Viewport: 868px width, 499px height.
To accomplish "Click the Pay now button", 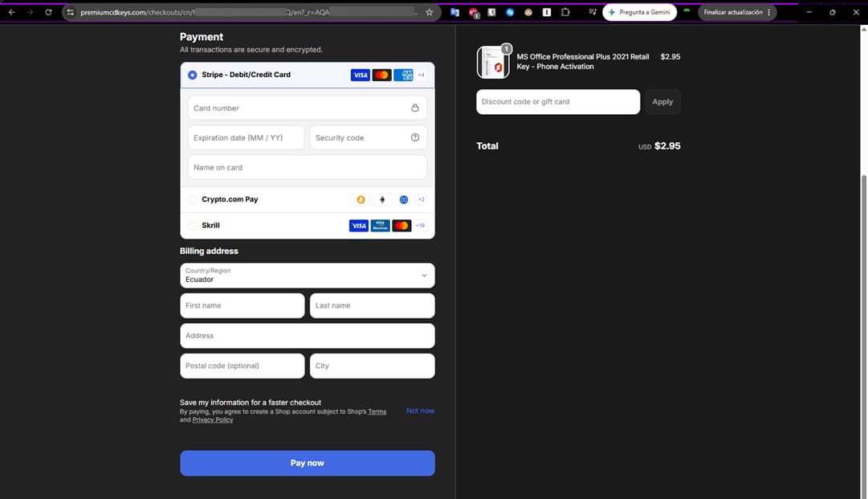I will point(308,463).
